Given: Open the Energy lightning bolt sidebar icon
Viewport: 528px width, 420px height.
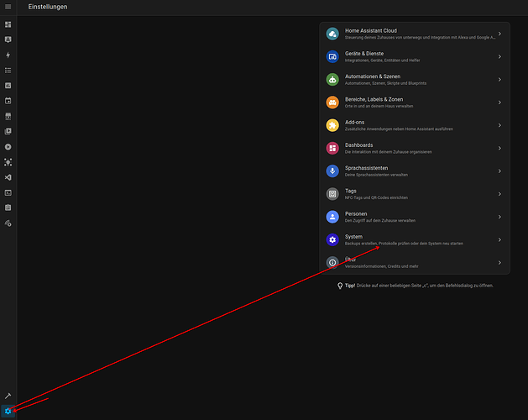Looking at the screenshot, I should pos(8,55).
